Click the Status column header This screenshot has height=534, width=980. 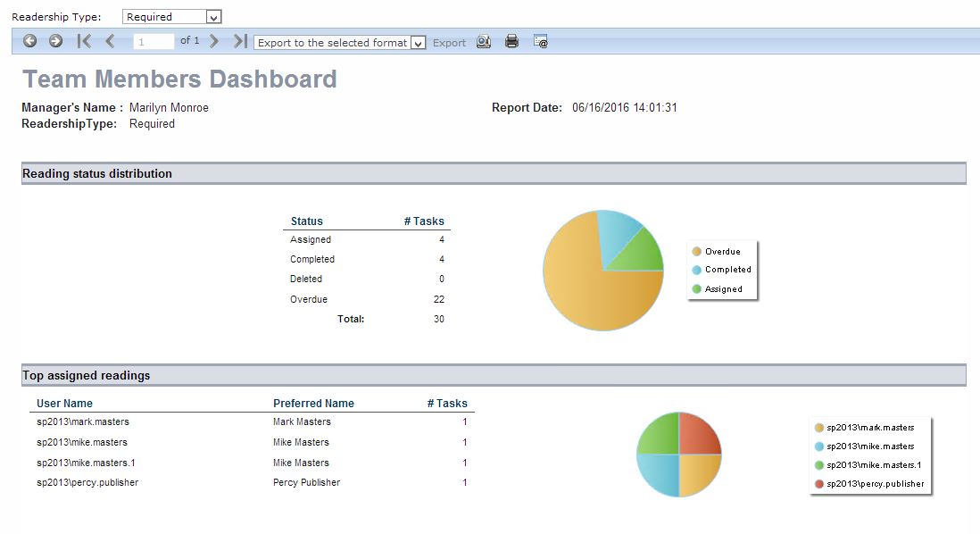pyautogui.click(x=307, y=221)
